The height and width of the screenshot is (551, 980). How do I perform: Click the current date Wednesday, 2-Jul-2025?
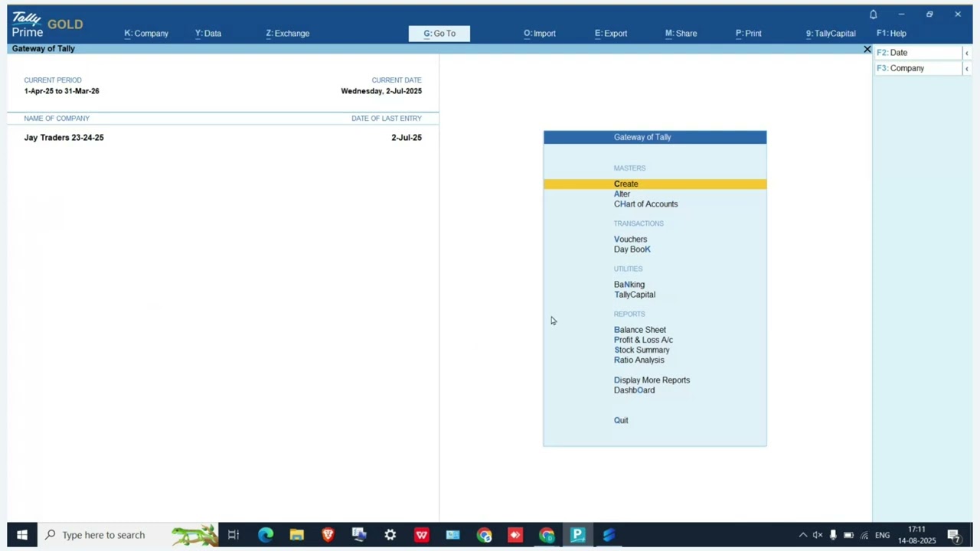pyautogui.click(x=381, y=91)
